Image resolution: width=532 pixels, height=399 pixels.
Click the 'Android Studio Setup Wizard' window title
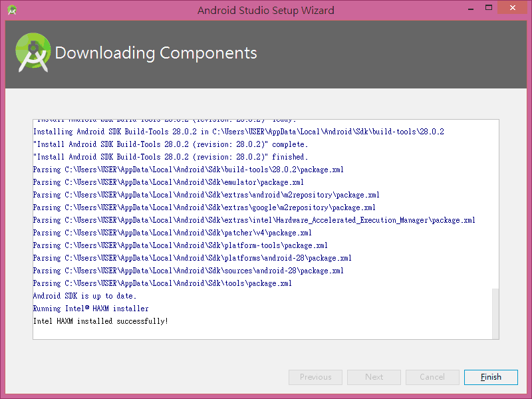pos(265,10)
